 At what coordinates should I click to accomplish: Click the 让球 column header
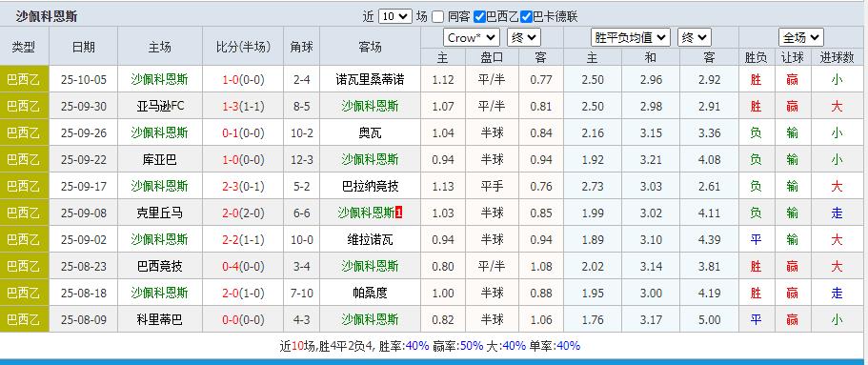(793, 57)
